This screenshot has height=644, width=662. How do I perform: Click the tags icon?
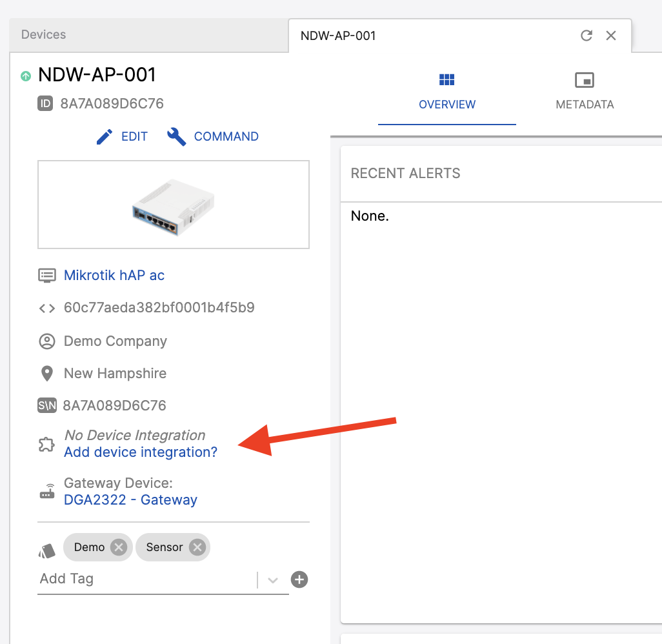[47, 550]
